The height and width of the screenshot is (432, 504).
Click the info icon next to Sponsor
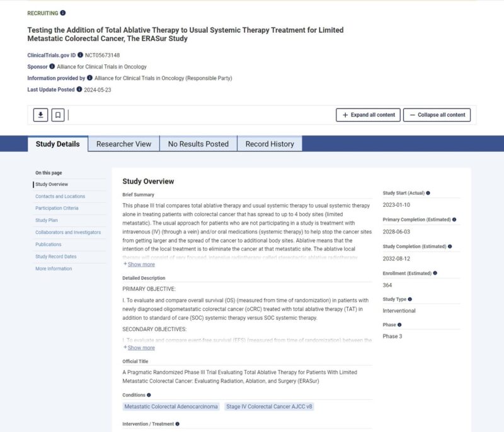(52, 66)
